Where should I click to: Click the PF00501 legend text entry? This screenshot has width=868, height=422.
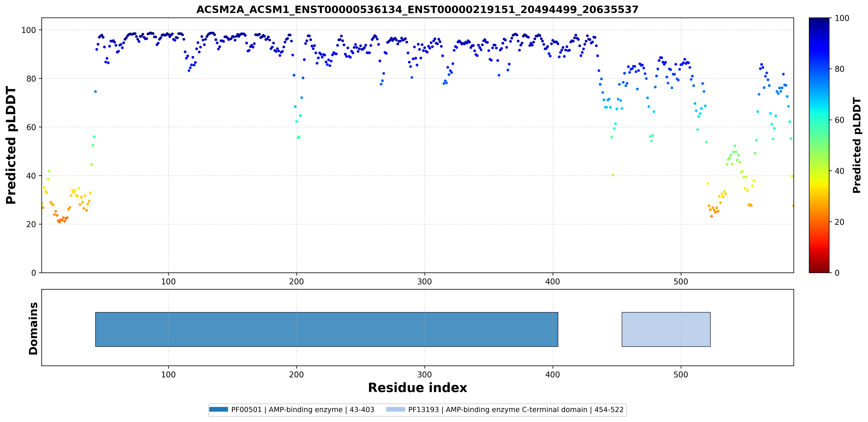point(303,410)
